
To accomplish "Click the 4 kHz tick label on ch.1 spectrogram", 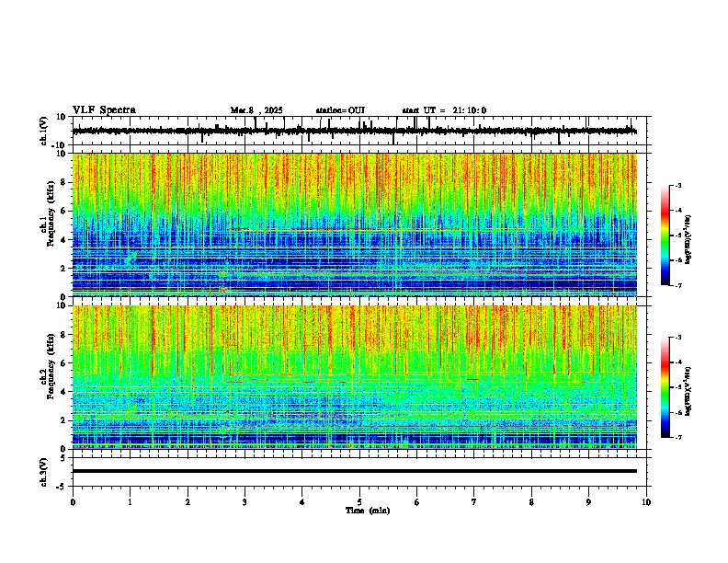I will click(63, 240).
